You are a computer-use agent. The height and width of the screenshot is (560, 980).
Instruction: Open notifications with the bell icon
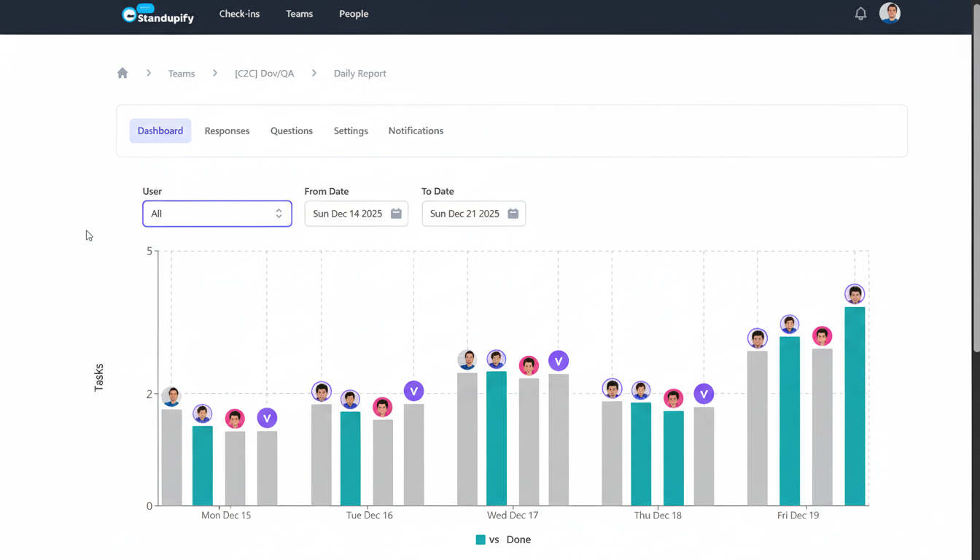860,13
